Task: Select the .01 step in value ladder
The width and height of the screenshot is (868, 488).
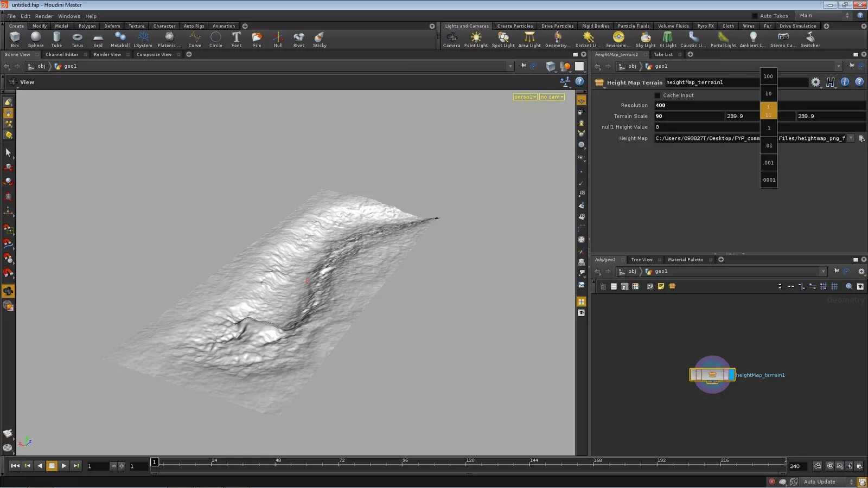Action: (768, 146)
